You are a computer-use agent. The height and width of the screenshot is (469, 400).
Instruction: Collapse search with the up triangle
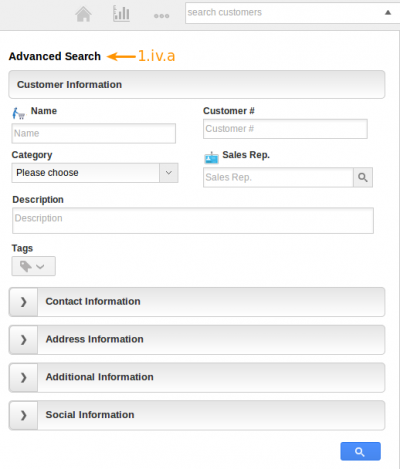[x=388, y=13]
